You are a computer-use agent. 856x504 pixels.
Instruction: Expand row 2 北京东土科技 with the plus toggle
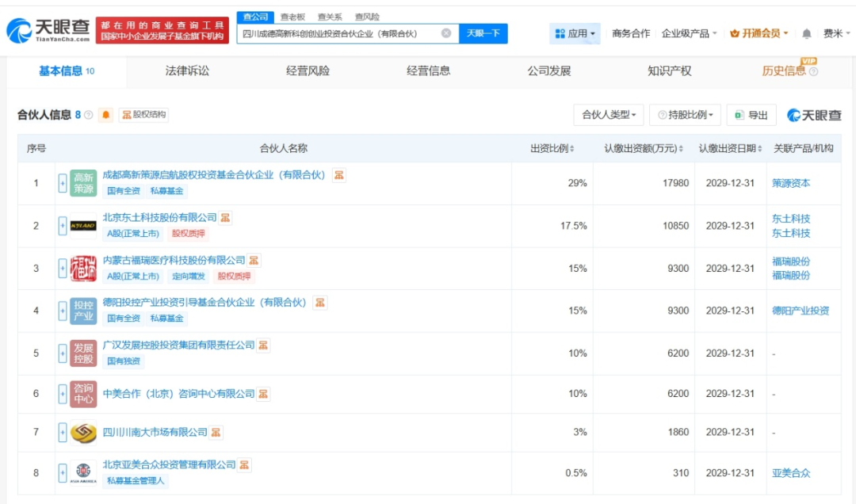[x=63, y=226]
